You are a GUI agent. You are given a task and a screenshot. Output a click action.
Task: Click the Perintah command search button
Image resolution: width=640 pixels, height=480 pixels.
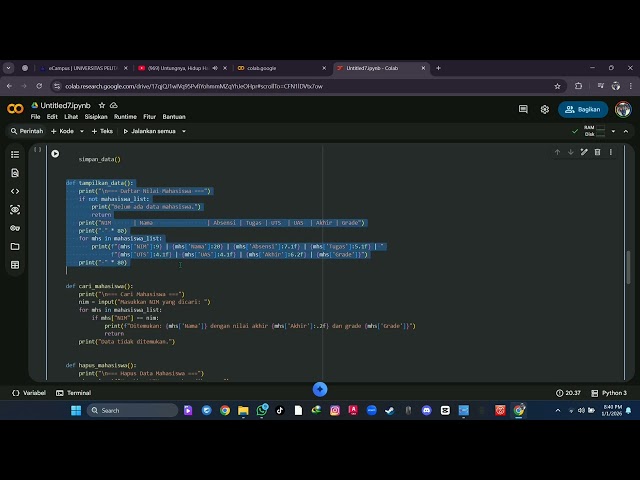[27, 131]
